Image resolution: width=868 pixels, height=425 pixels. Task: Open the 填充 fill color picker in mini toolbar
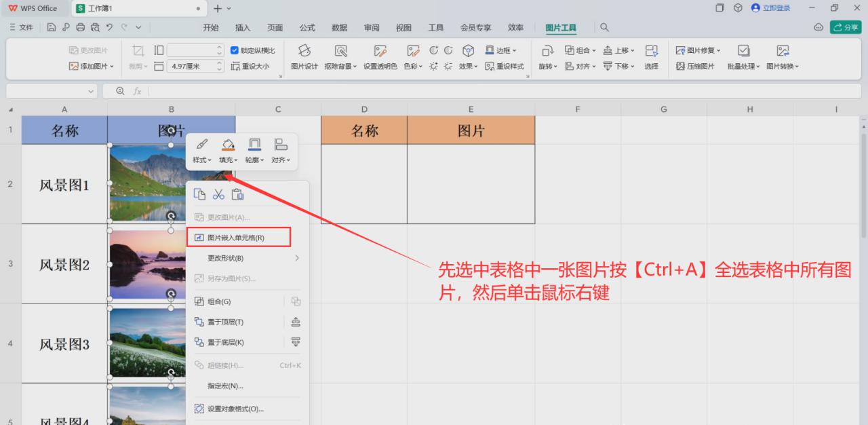point(229,151)
